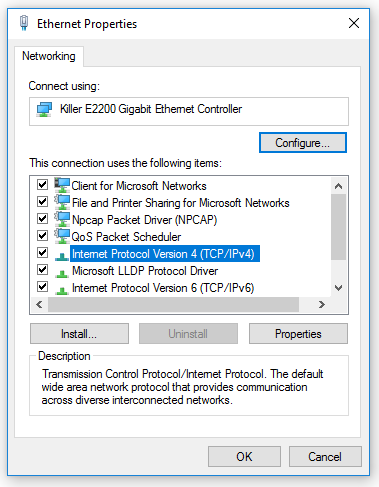Click the horizontal scroll right arrow
The height and width of the screenshot is (487, 379).
(322, 304)
